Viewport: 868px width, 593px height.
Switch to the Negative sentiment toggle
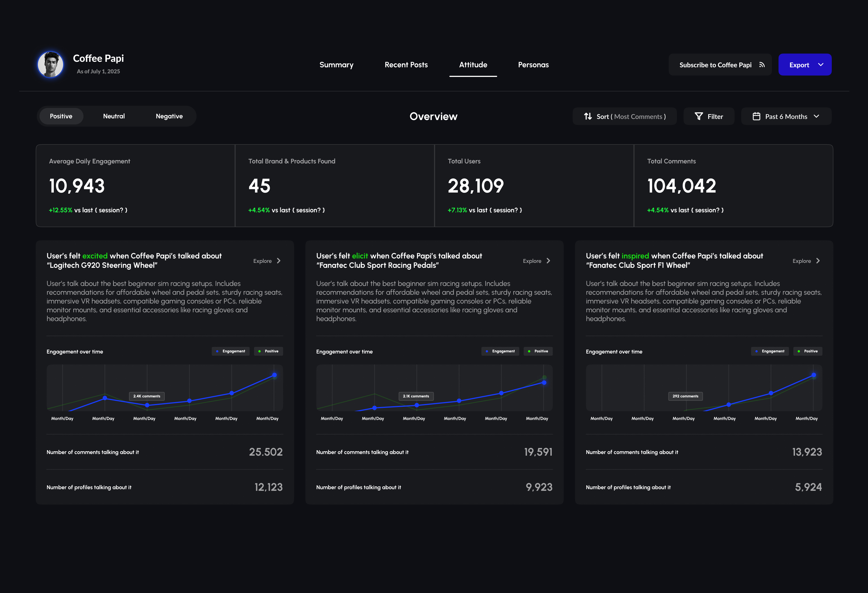pyautogui.click(x=169, y=116)
